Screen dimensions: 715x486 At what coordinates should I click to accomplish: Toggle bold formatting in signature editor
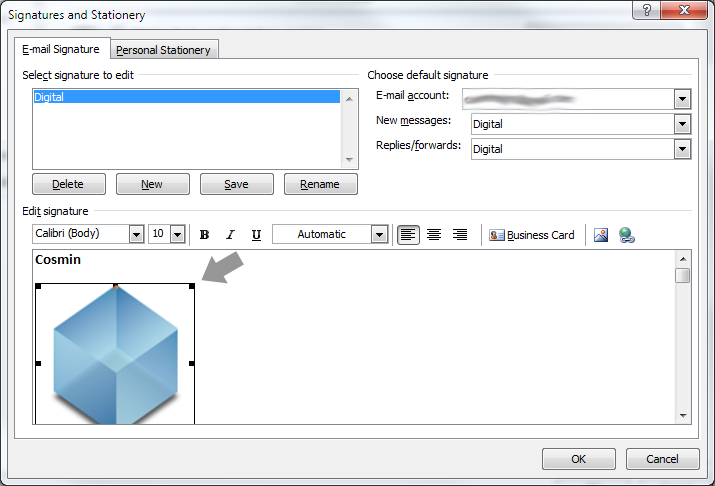tap(204, 235)
